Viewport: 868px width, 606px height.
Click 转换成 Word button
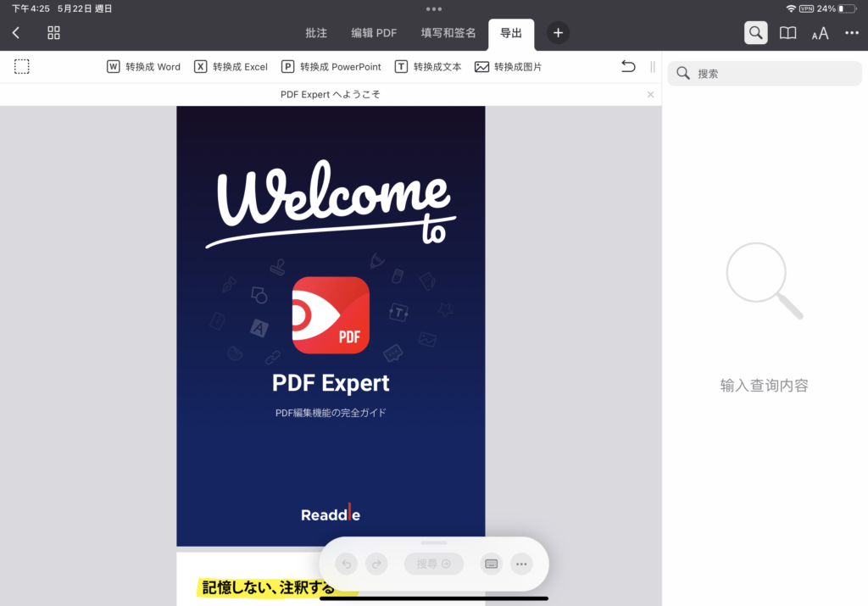point(143,67)
